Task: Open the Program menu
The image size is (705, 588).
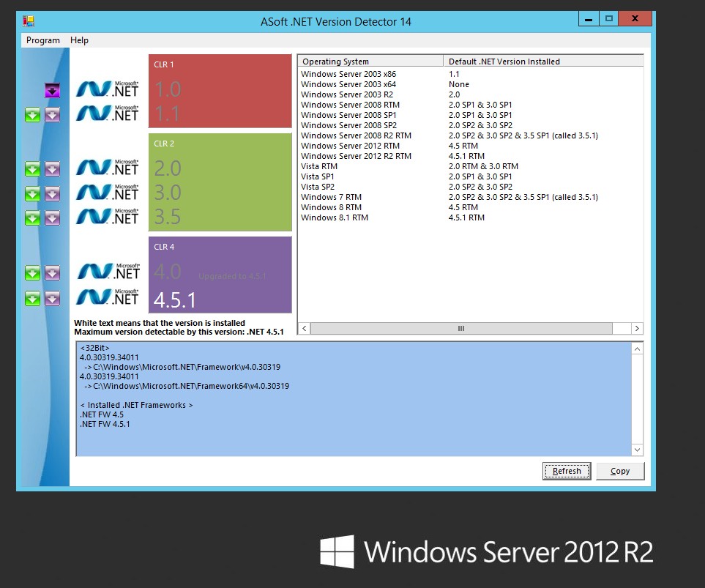Action: (x=42, y=40)
